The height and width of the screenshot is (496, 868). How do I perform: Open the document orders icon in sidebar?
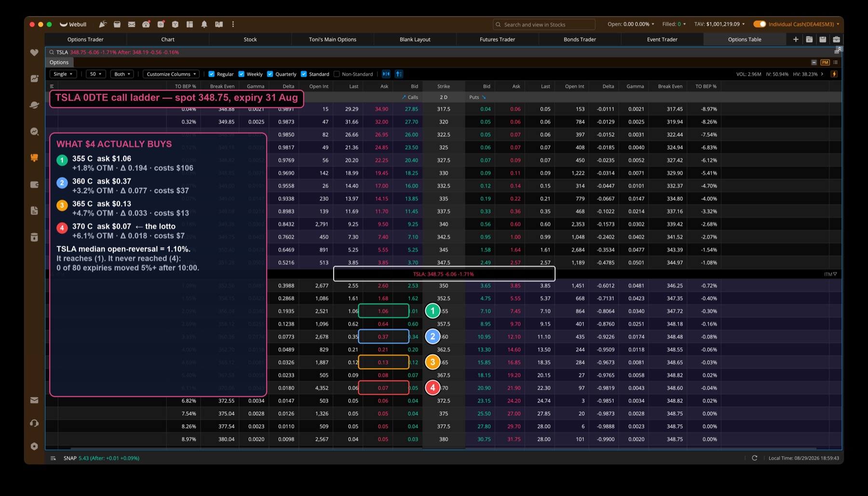click(x=34, y=211)
